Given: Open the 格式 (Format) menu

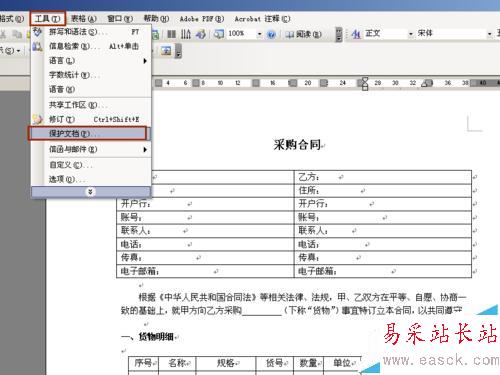Looking at the screenshot, I should coord(12,19).
